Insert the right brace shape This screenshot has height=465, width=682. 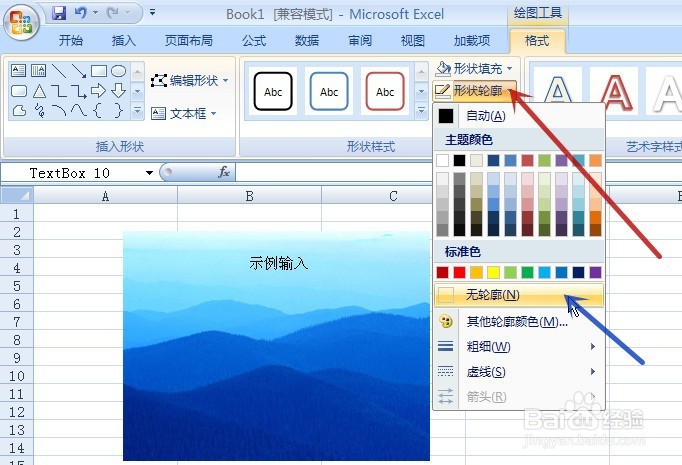(118, 111)
